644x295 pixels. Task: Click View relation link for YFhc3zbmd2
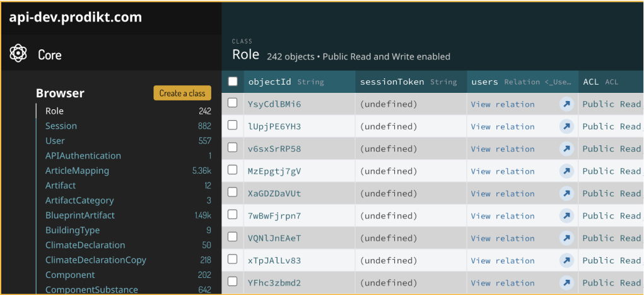point(502,283)
